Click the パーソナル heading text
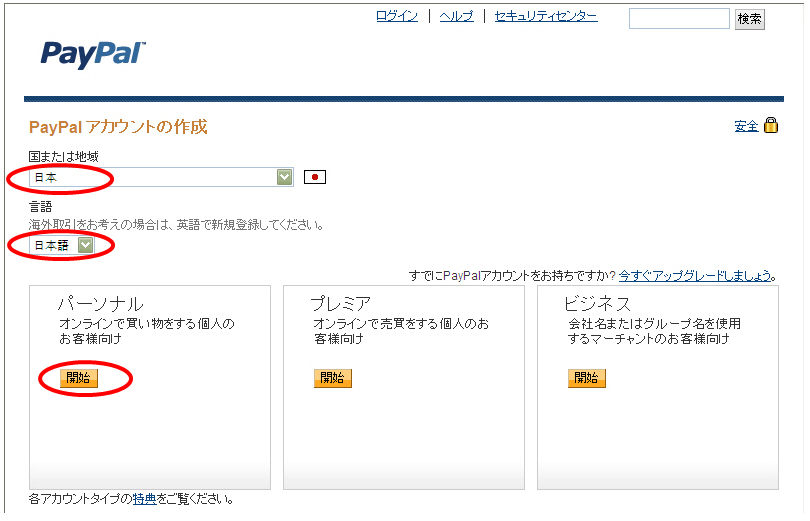 [x=101, y=304]
